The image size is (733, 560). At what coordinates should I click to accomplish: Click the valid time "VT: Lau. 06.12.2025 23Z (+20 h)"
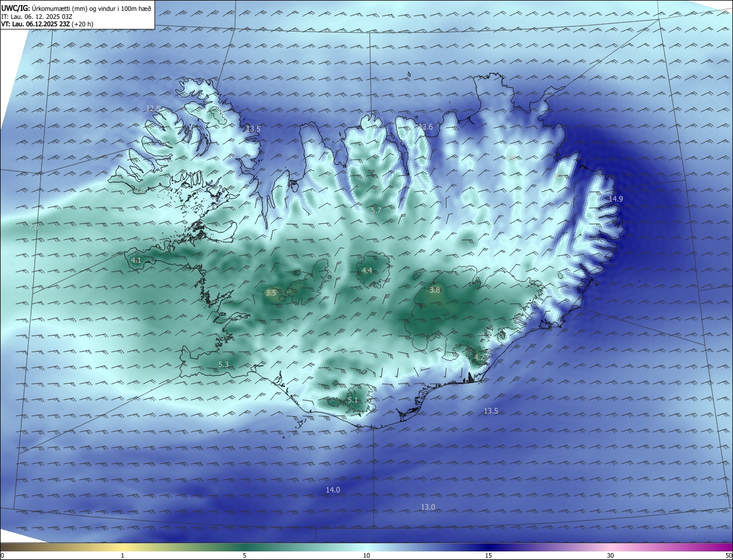(48, 24)
